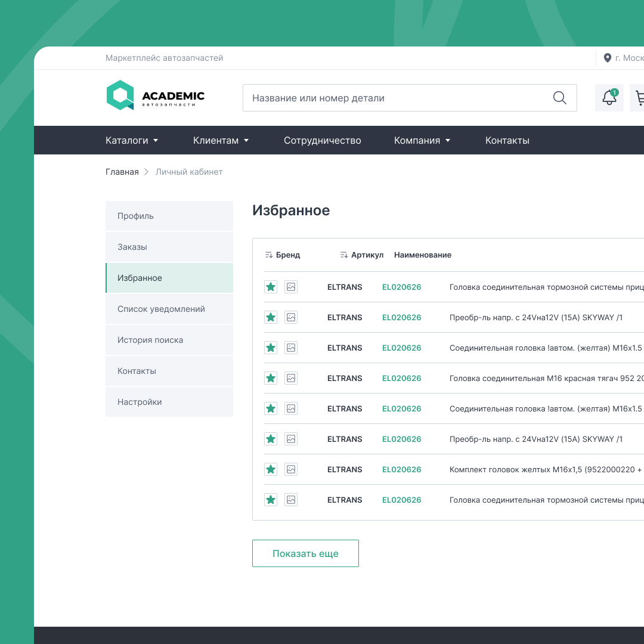Open Список уведомлений in the sidebar

[x=169, y=309]
